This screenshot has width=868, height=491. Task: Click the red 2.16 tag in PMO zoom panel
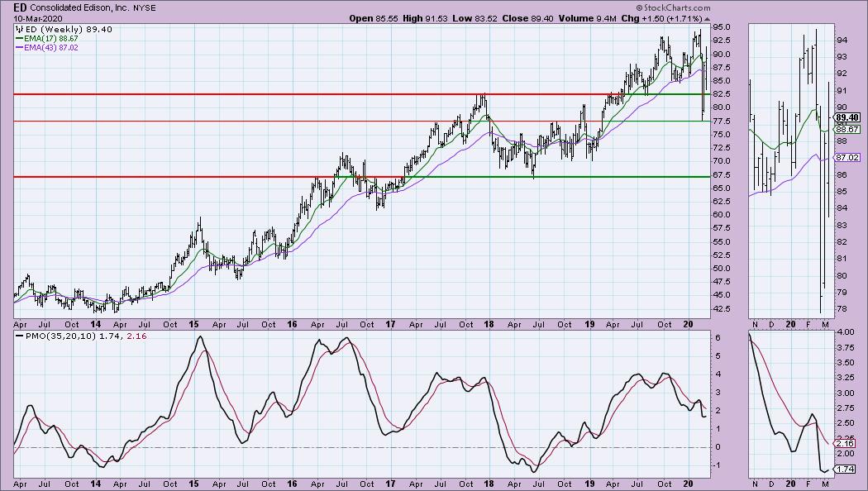coord(846,443)
